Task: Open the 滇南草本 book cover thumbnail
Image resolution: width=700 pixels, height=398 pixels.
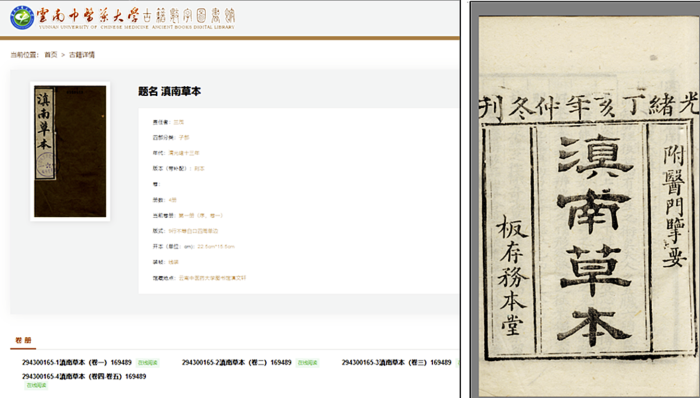Action: point(70,151)
